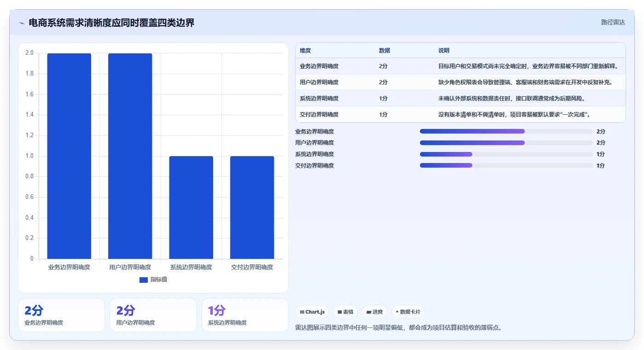The width and height of the screenshot is (644, 350).
Task: Click the 2.0 y-axis tick label
Action: coord(29,53)
